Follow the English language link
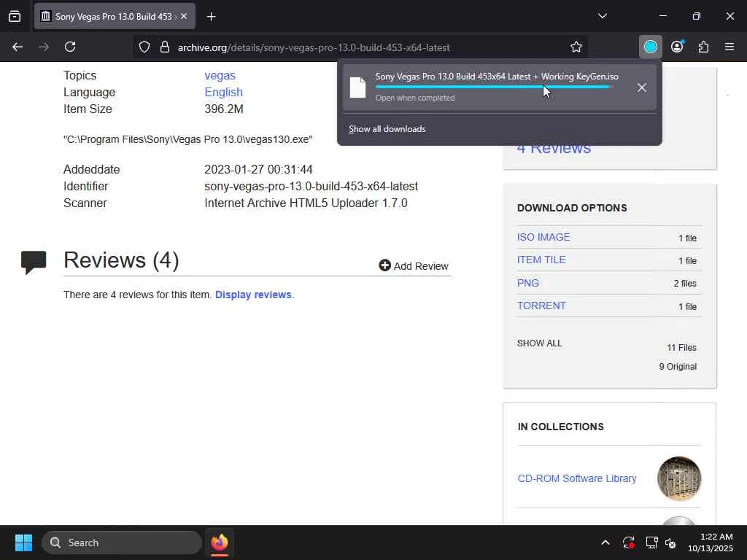 click(223, 92)
